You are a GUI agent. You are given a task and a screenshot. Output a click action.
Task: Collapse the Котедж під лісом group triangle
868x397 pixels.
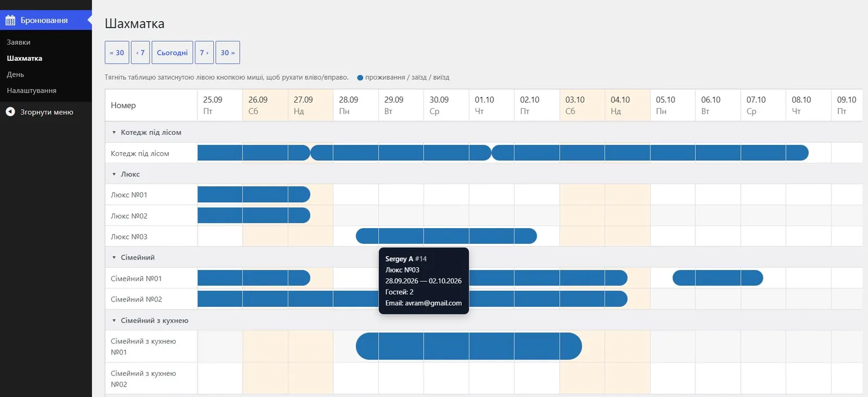tap(114, 132)
